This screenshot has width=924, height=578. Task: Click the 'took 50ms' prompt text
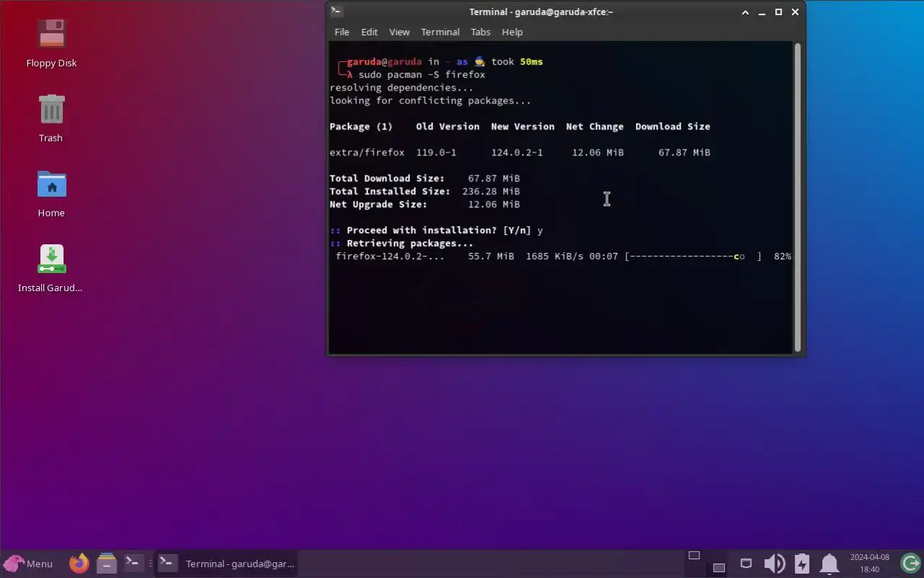[517, 61]
